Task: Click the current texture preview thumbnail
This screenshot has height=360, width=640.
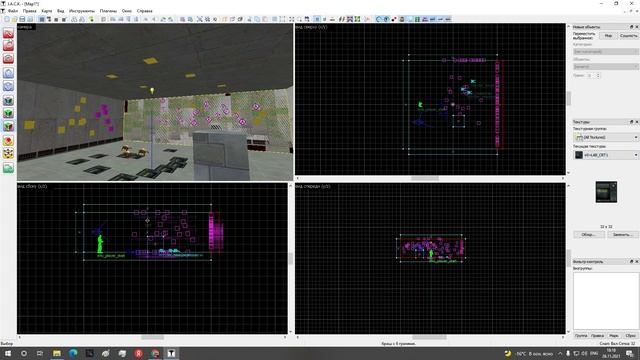Action: tap(606, 192)
